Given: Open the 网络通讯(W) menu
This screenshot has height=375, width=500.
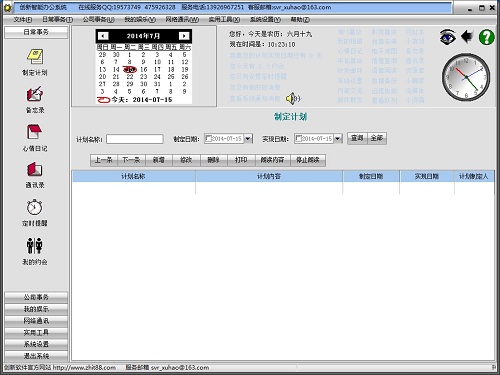Looking at the screenshot, I should [x=182, y=20].
